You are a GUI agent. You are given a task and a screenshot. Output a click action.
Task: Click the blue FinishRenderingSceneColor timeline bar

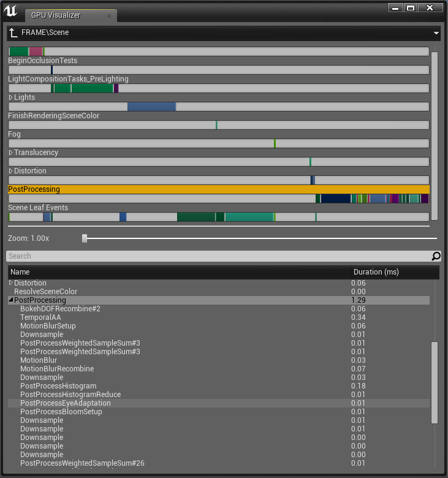[x=151, y=107]
